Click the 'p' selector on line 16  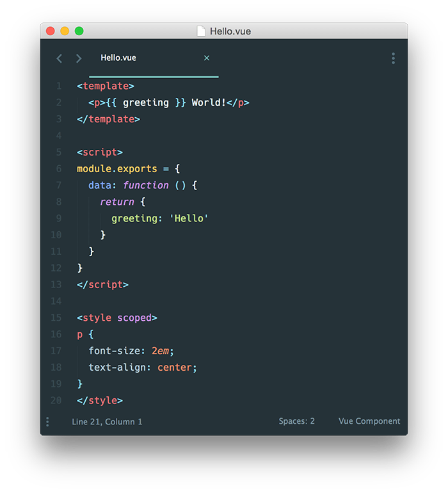(80, 334)
